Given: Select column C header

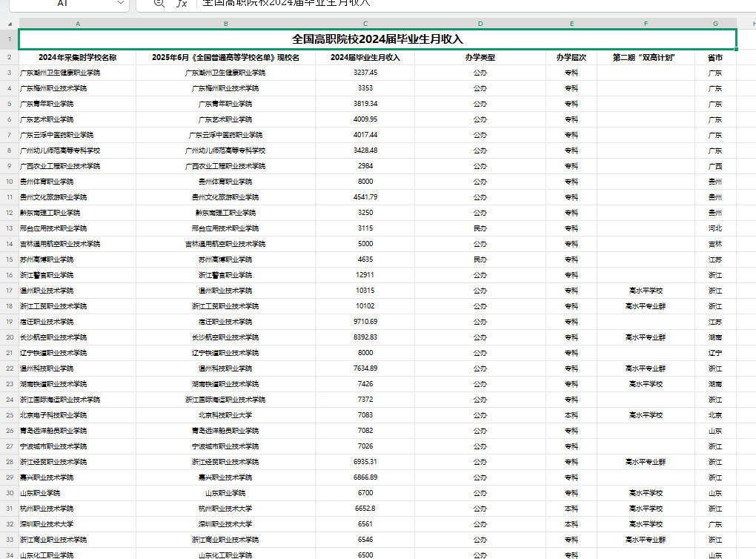Looking at the screenshot, I should tap(365, 24).
